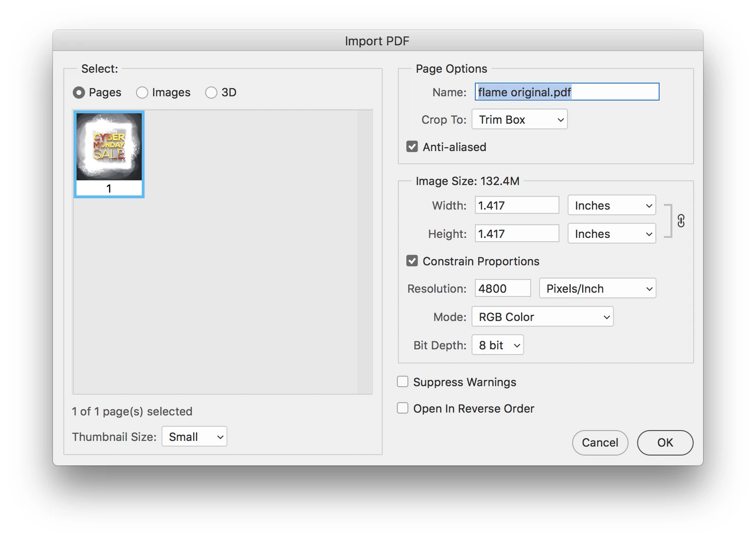756x541 pixels.
Task: Toggle the chain link constrain icon
Action: point(681,220)
